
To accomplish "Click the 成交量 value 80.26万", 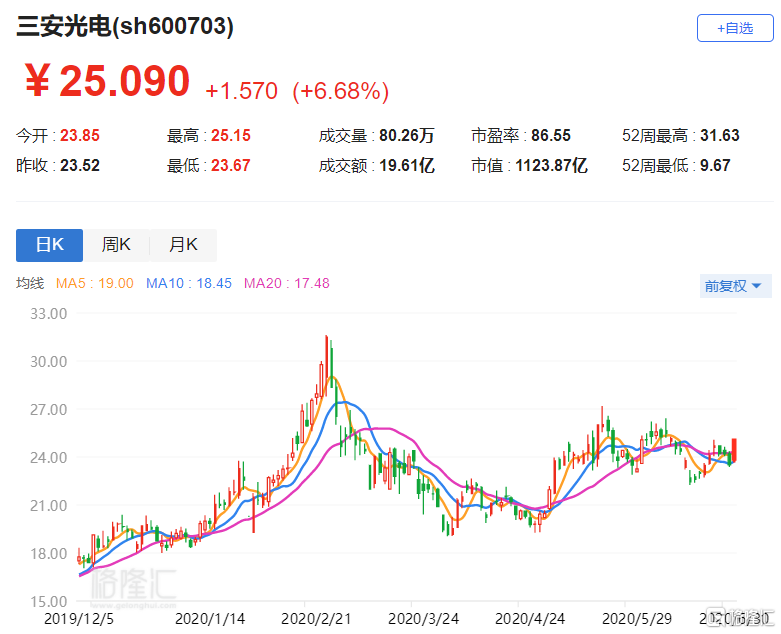I will coord(406,135).
